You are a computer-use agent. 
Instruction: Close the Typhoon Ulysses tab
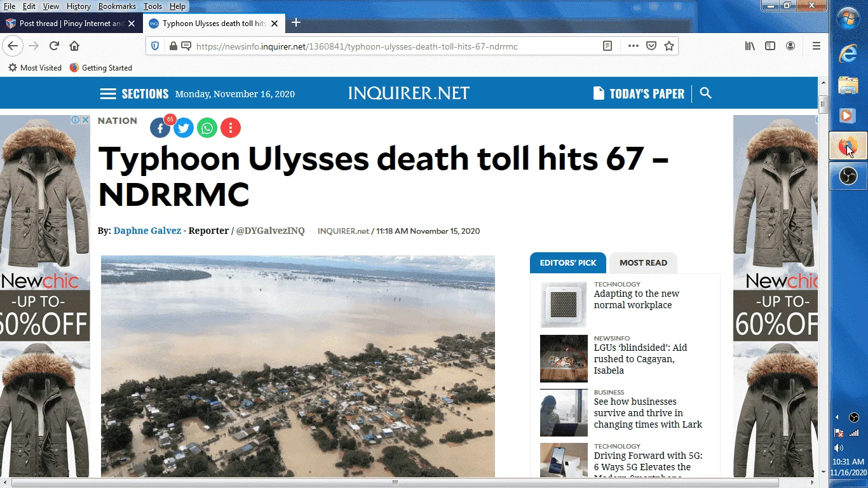275,24
